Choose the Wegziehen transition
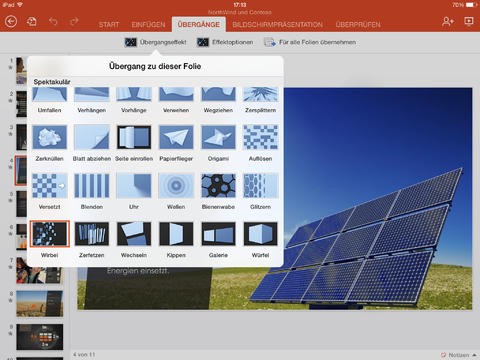This screenshot has height=360, width=480. pos(218,100)
